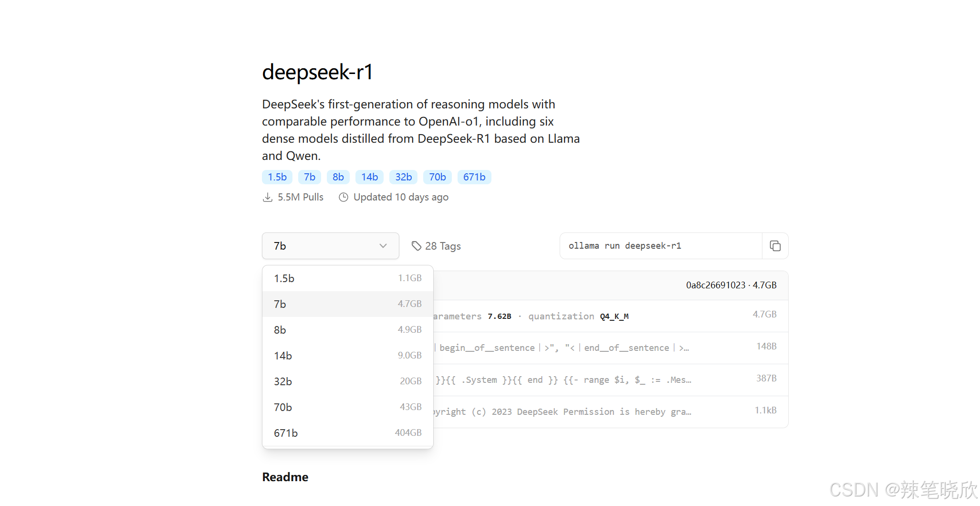Choose 1.5b option from dropdown list
This screenshot has width=980, height=506.
coord(348,278)
